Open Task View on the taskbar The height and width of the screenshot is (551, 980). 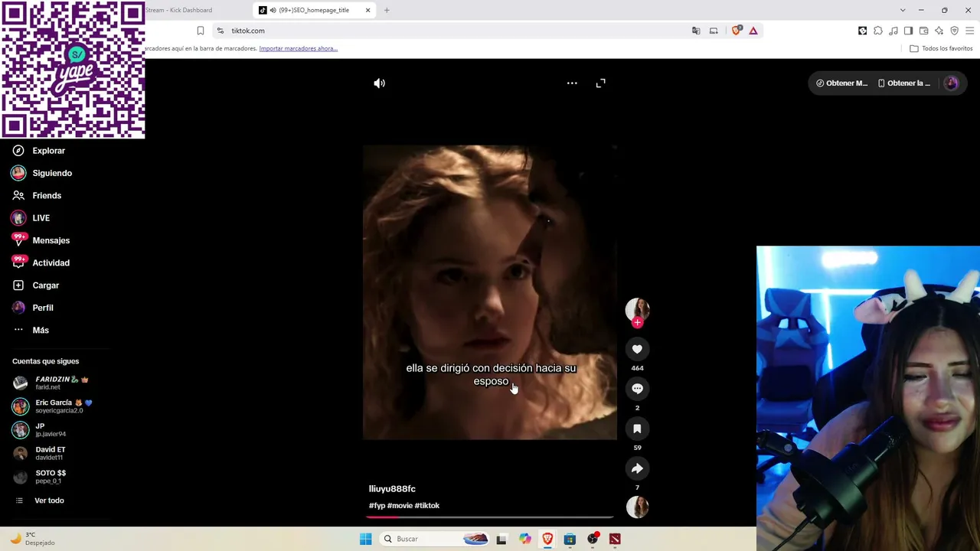pos(501,539)
